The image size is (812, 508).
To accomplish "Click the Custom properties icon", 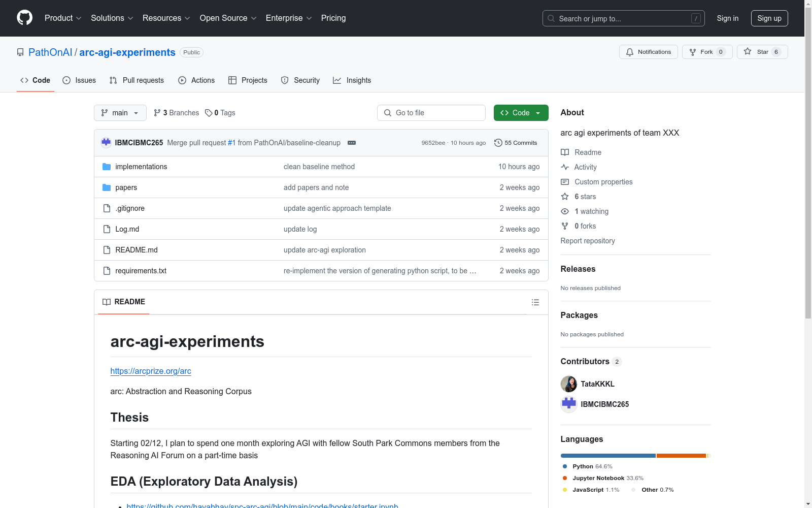I will [x=565, y=182].
